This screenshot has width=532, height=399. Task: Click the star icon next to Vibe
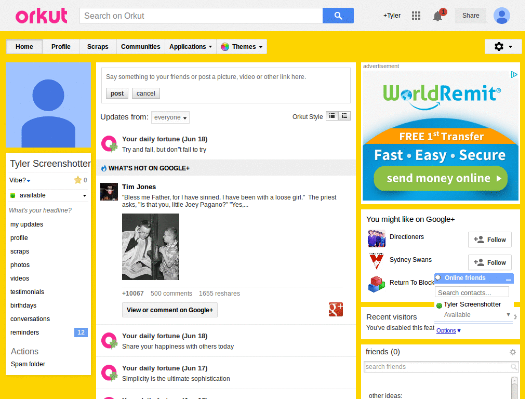[x=78, y=180]
